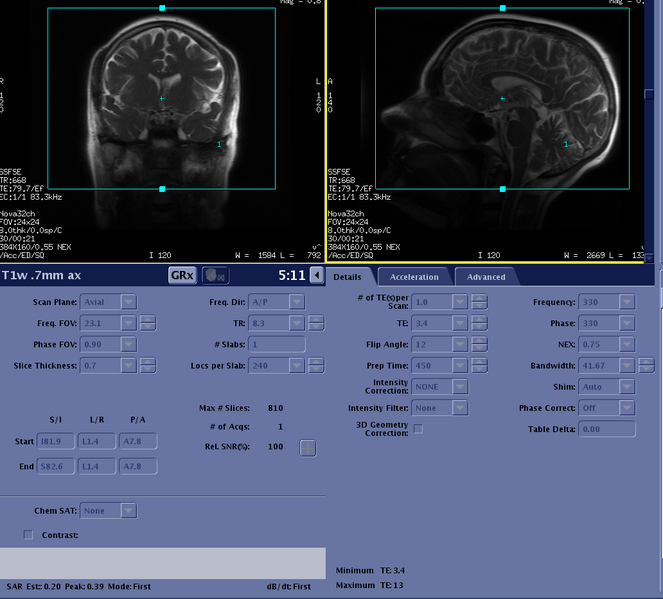Click the top handle of coronal slab box
Screen dimensions: 663x599
click(162, 8)
